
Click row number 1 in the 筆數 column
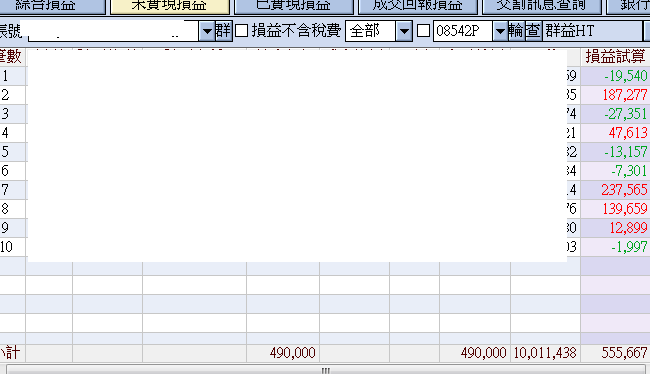[12, 76]
